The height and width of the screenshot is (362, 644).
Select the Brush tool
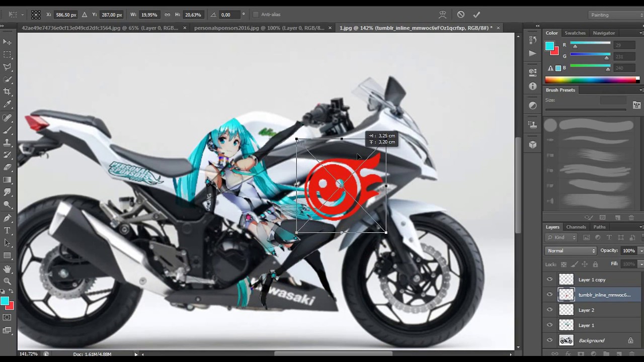click(7, 130)
